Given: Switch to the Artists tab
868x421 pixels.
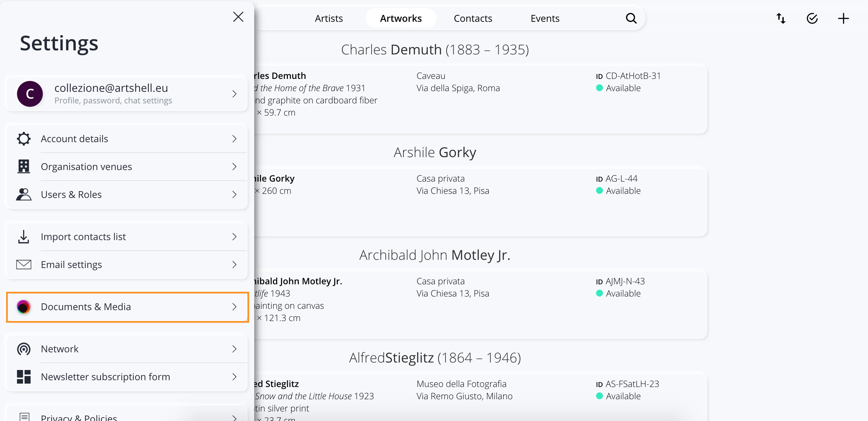Looking at the screenshot, I should pyautogui.click(x=329, y=18).
